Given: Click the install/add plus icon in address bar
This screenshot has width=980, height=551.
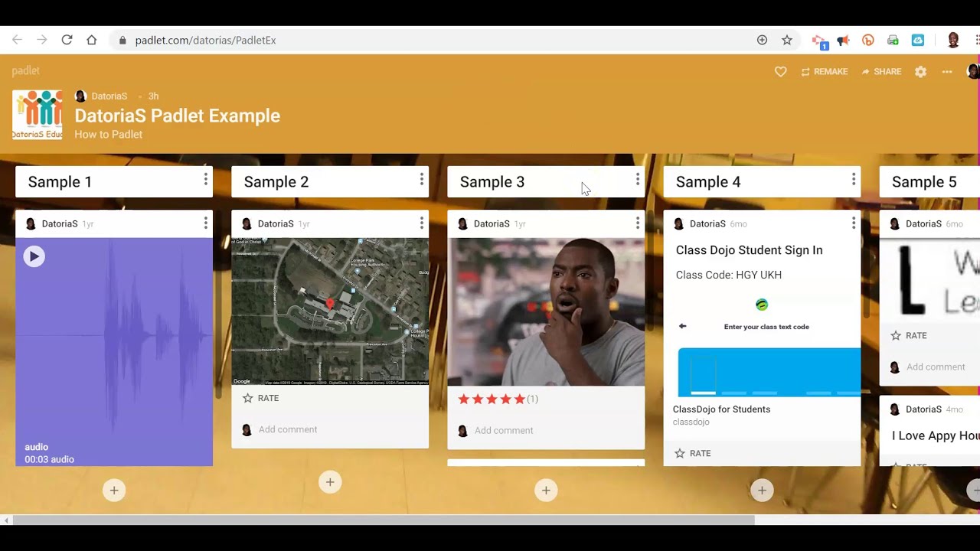Looking at the screenshot, I should point(762,40).
